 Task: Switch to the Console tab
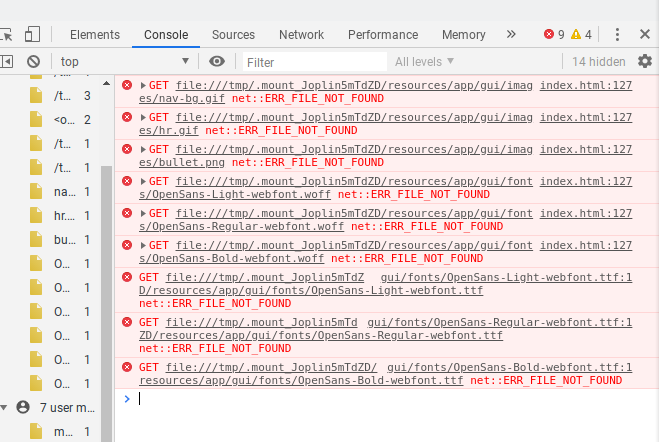click(x=166, y=34)
